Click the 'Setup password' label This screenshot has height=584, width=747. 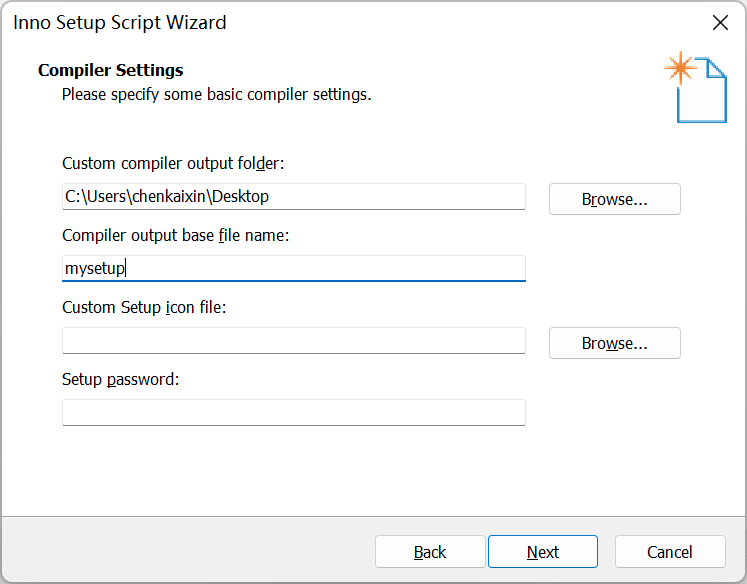120,379
